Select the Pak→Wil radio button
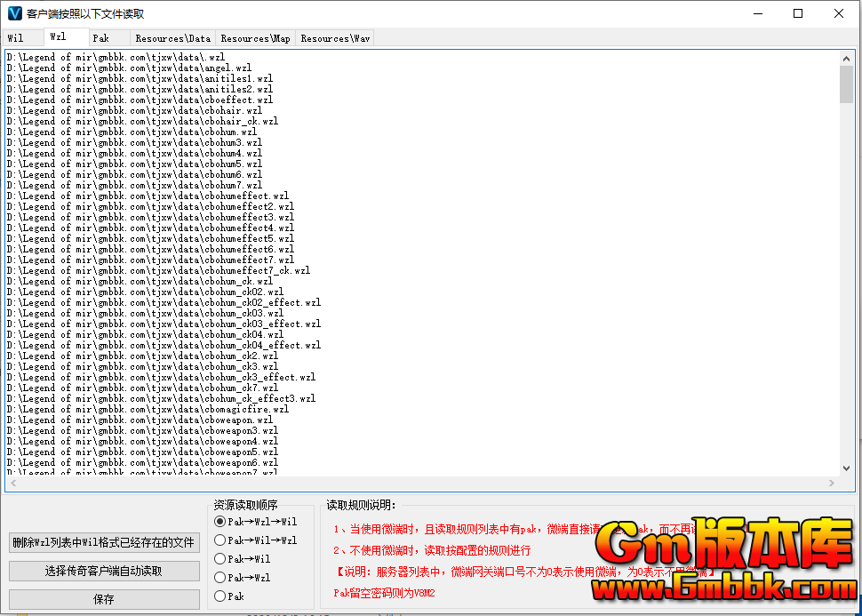Screen dimensions: 862x616 coord(220,559)
